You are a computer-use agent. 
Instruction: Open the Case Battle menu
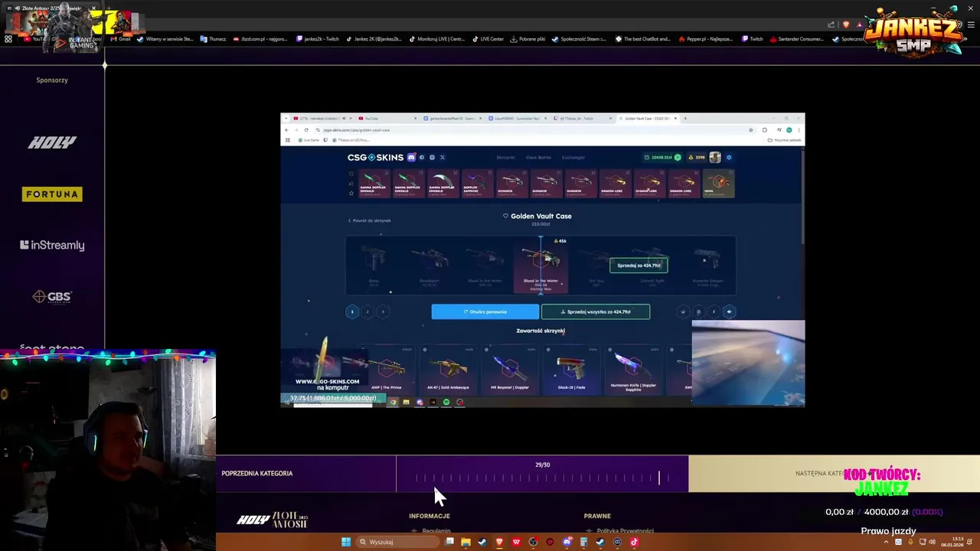(538, 157)
